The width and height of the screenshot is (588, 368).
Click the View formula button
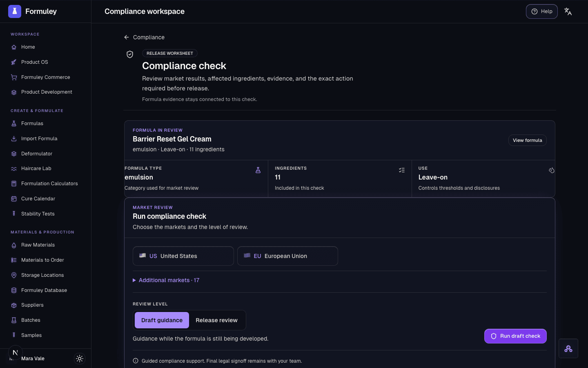point(528,140)
